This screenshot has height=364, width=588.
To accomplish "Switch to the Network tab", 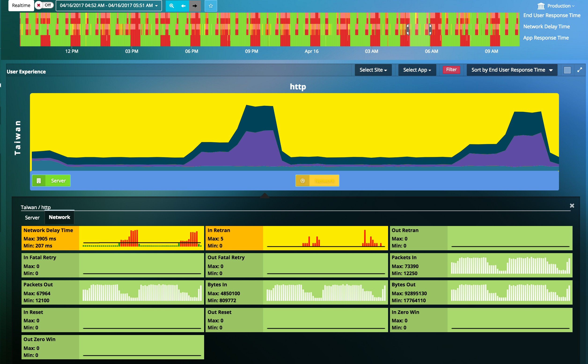I will 59,218.
